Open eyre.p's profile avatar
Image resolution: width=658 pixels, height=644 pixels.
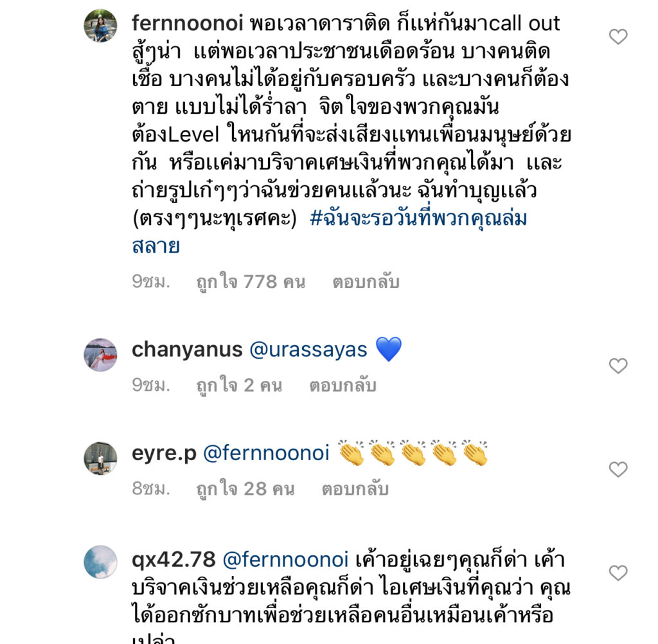(100, 458)
